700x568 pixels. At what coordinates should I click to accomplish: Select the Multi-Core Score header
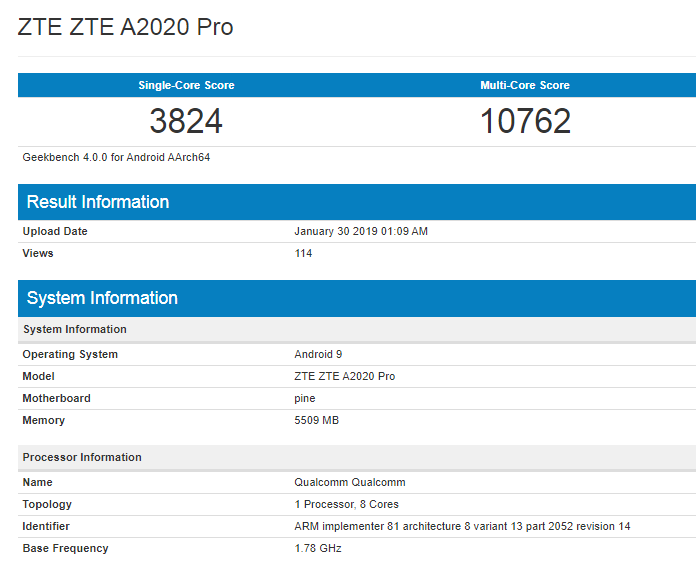coord(525,85)
